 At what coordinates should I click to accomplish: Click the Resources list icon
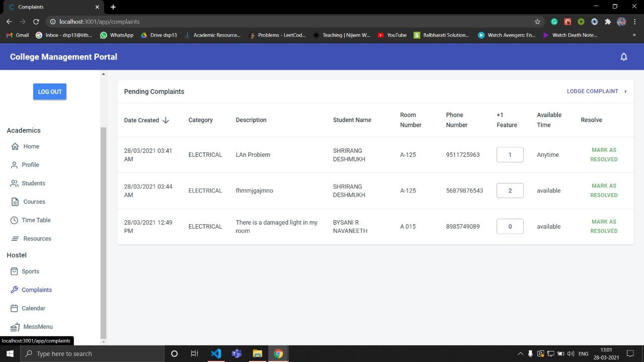[15, 239]
